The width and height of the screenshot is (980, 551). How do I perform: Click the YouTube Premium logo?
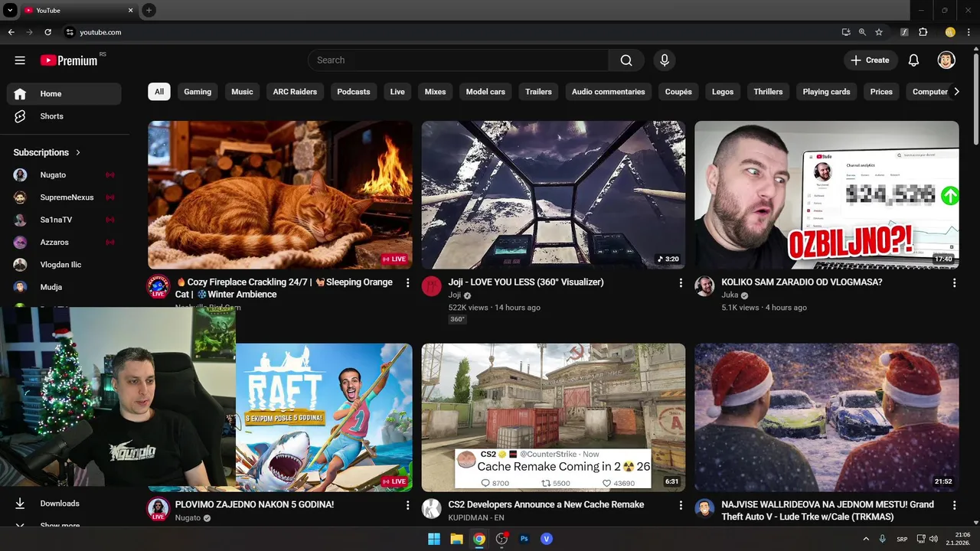[x=70, y=60]
